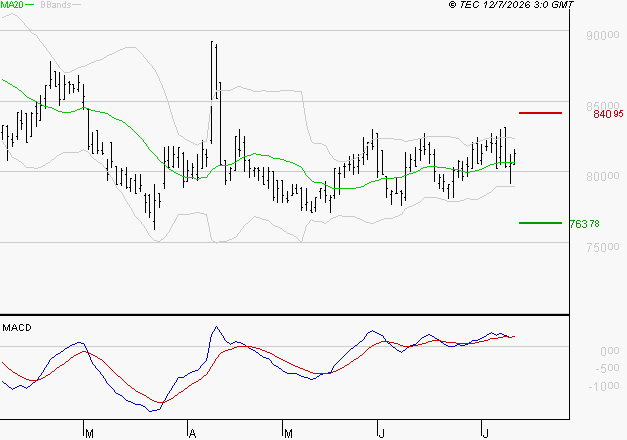The image size is (627, 440).
Task: Click the first M month marker
Action: click(89, 434)
